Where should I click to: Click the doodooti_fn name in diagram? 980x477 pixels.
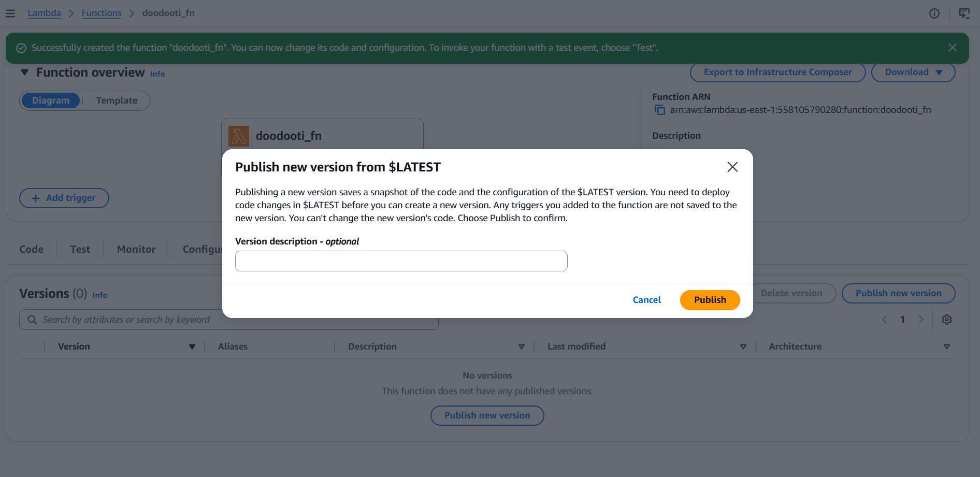[x=289, y=136]
